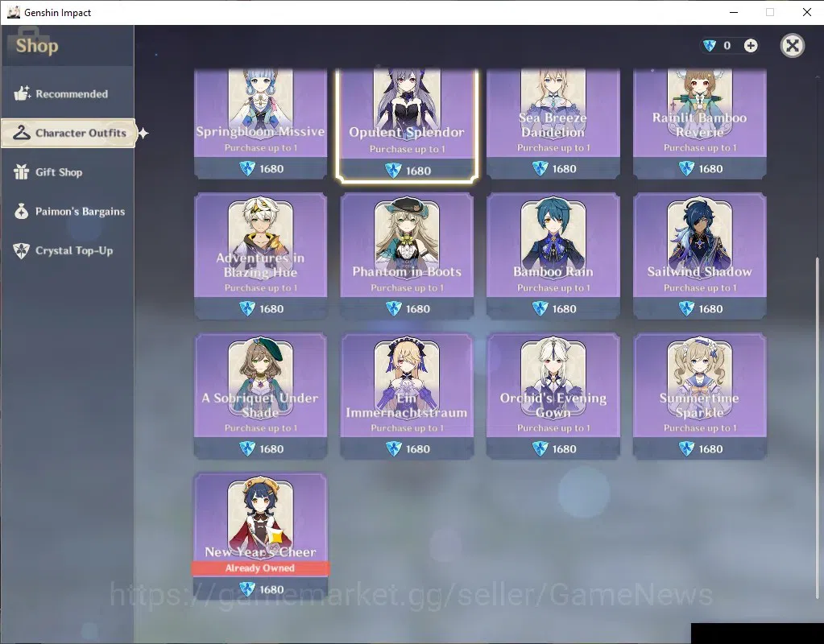The image size is (824, 644).
Task: Open Ein Immernachtstraum outfit card
Action: tap(407, 396)
